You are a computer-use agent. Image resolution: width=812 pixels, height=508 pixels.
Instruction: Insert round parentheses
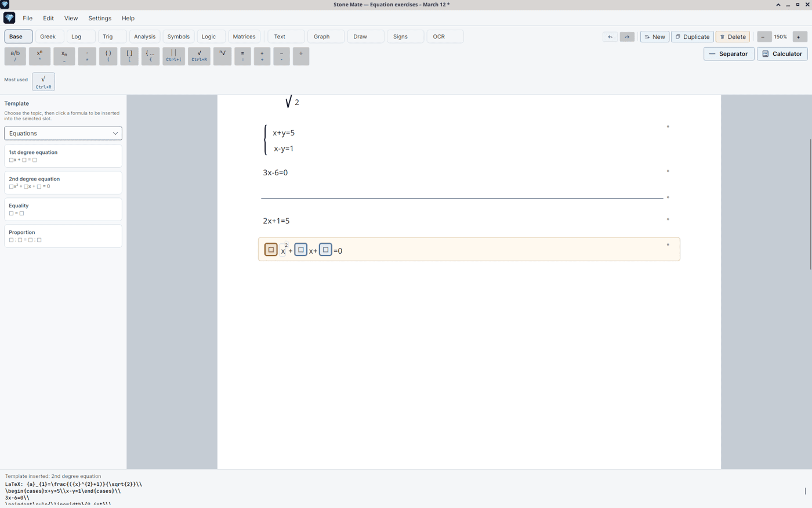click(x=108, y=56)
